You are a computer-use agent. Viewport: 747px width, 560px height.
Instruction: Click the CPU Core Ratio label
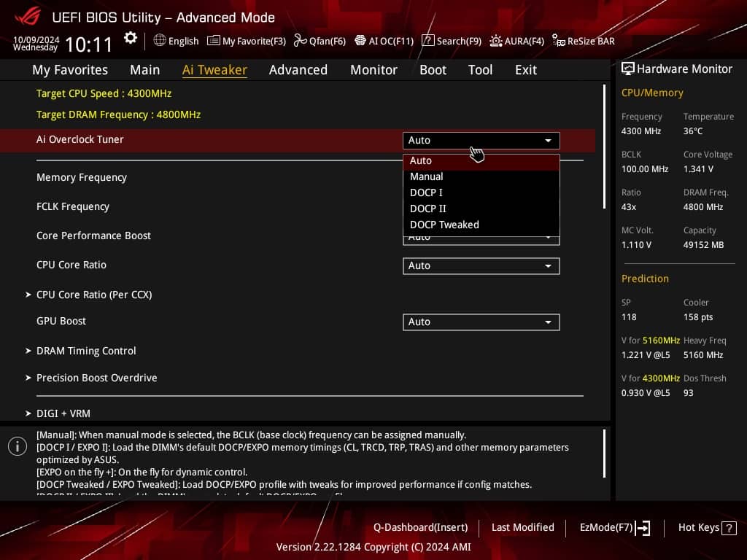coord(71,265)
